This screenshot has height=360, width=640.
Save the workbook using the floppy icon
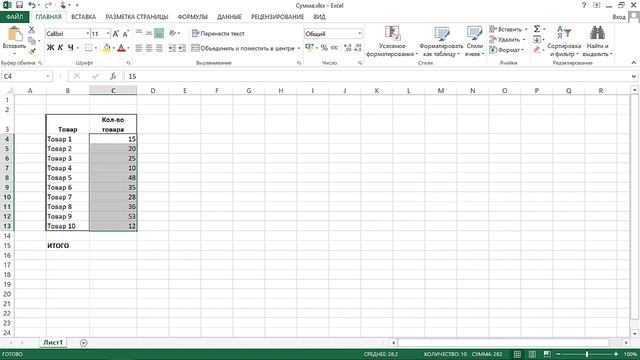[19, 5]
